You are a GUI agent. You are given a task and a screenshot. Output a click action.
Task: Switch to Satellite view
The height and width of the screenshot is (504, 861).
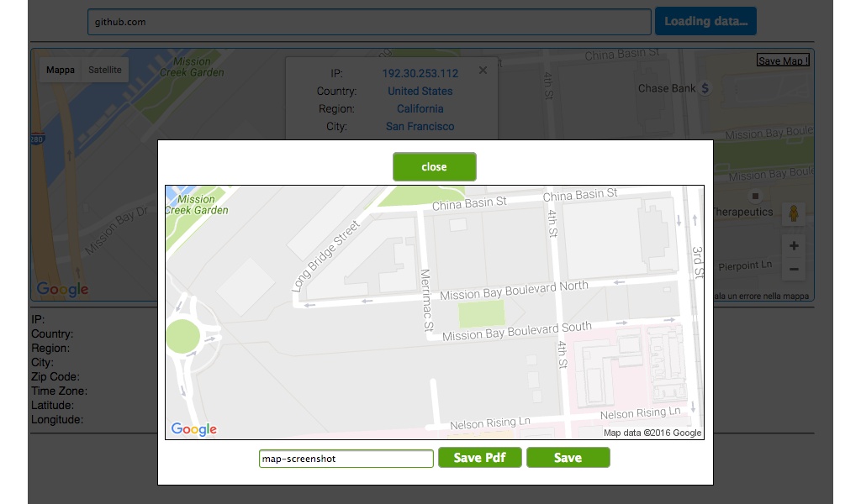[104, 70]
